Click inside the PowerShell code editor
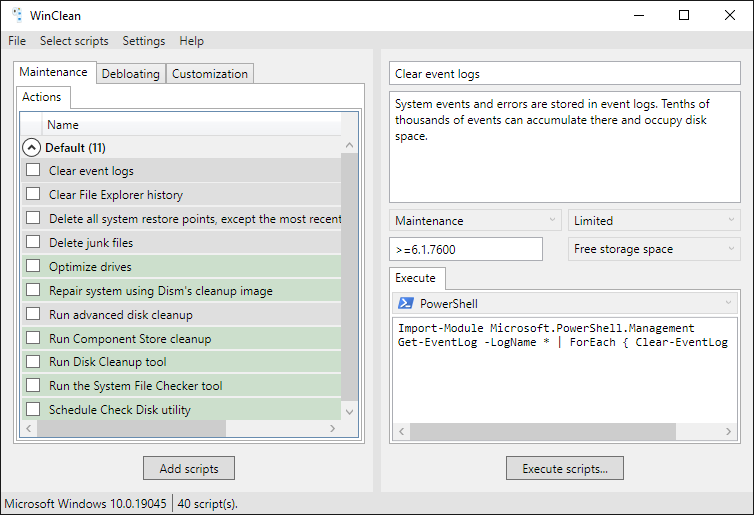 [565, 370]
